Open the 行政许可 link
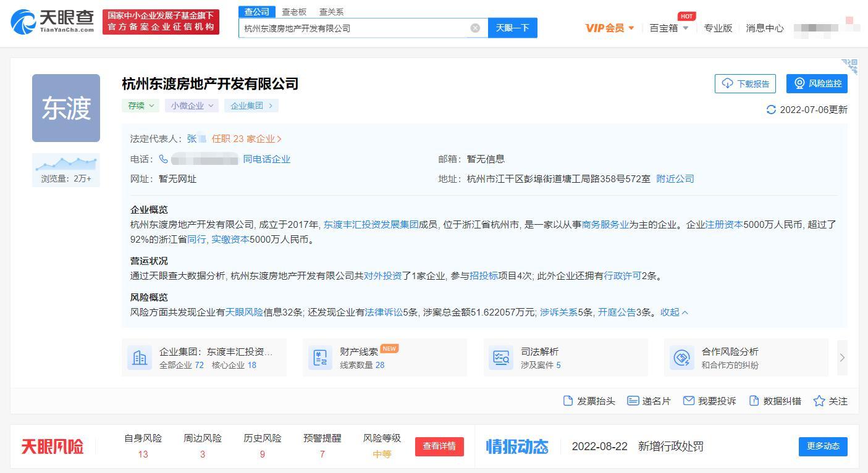Screen dimensions: 868x473 623,276
